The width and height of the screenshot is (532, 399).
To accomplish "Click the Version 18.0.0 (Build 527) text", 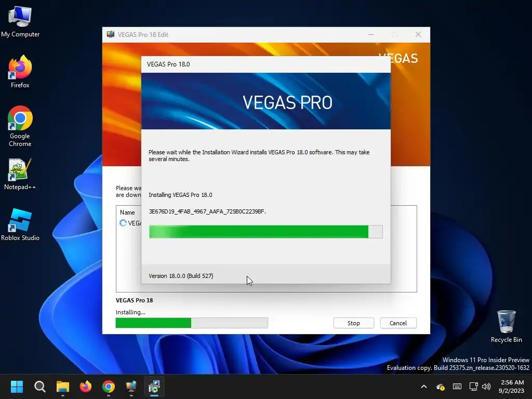I will coord(181,276).
